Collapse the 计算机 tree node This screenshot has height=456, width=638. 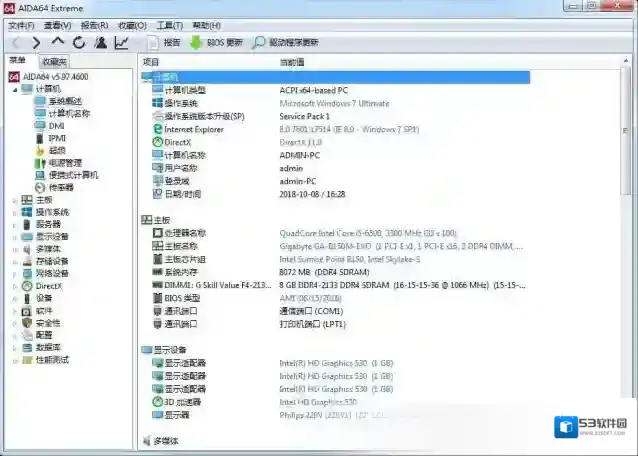(15, 89)
